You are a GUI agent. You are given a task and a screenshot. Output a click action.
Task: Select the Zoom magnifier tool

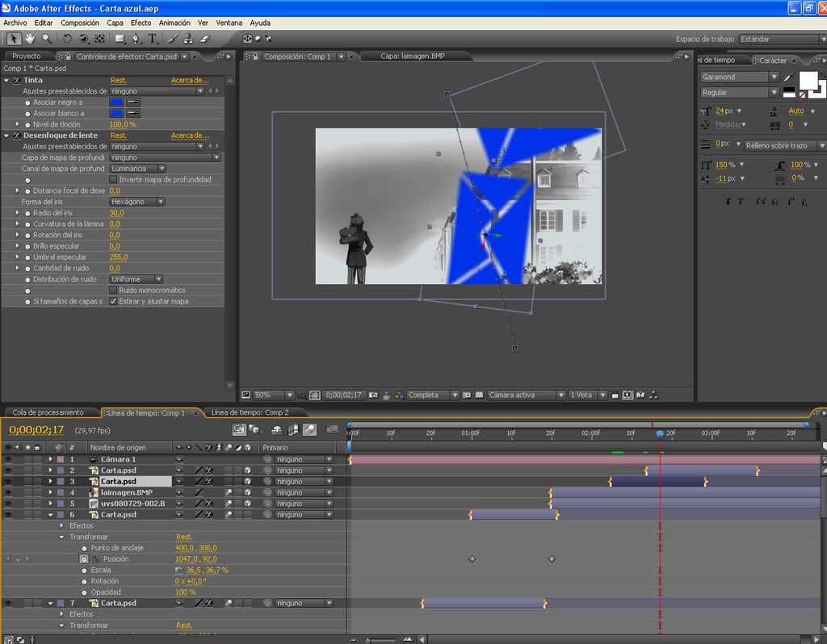click(46, 38)
